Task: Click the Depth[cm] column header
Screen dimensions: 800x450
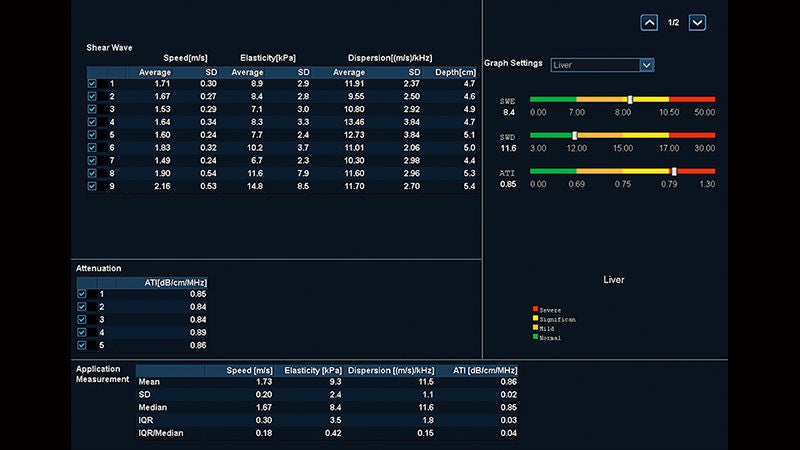Action: [x=453, y=72]
